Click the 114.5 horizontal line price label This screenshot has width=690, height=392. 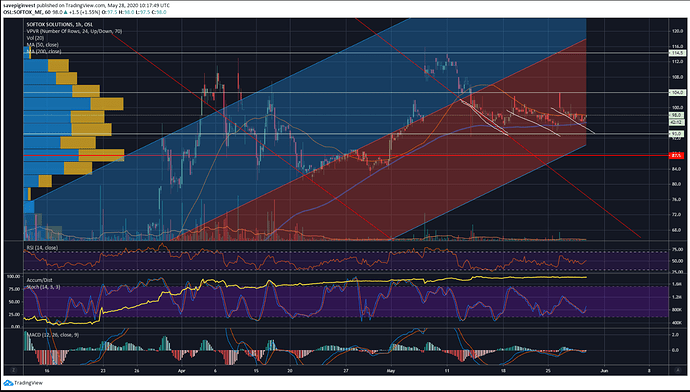click(x=677, y=53)
